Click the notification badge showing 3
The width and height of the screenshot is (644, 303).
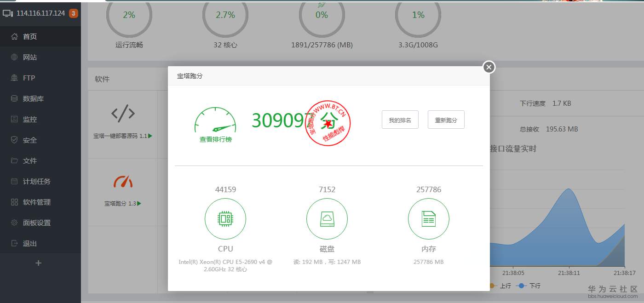(x=73, y=13)
